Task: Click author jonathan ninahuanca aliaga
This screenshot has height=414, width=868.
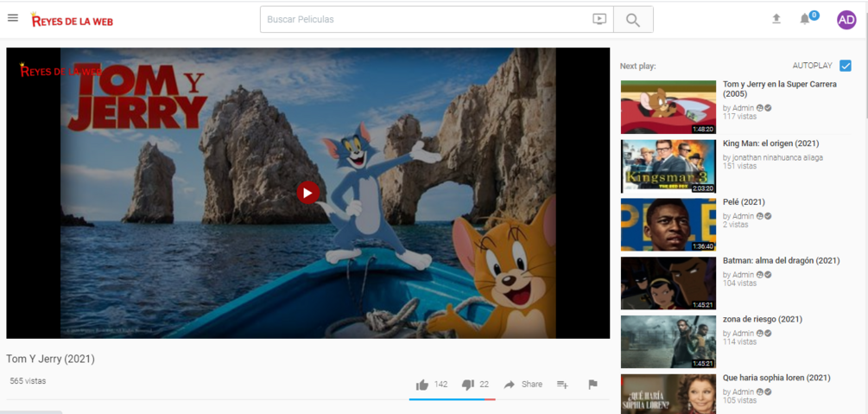Action: [x=778, y=157]
